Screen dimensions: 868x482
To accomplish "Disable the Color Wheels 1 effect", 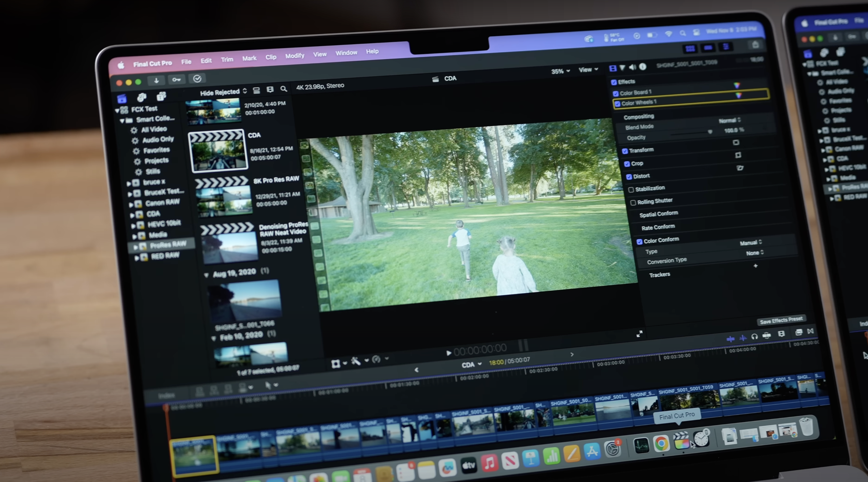I will tap(618, 104).
